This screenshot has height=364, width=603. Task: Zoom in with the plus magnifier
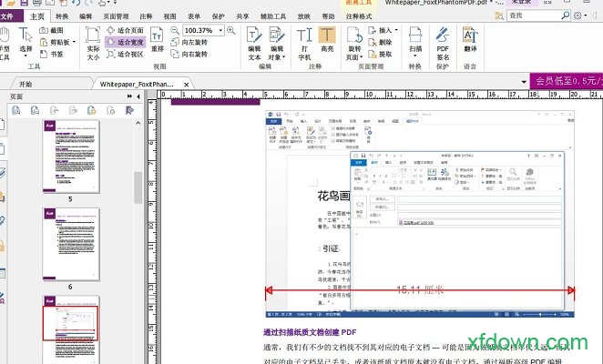(231, 30)
